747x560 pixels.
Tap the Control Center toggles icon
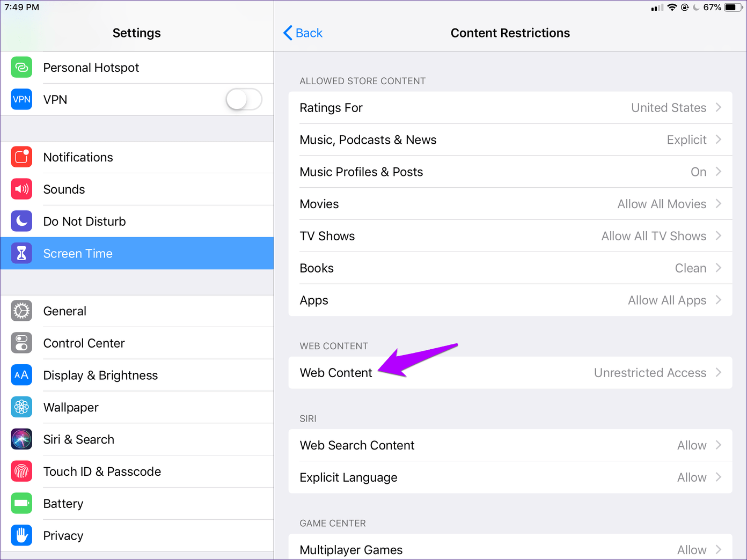click(x=21, y=343)
